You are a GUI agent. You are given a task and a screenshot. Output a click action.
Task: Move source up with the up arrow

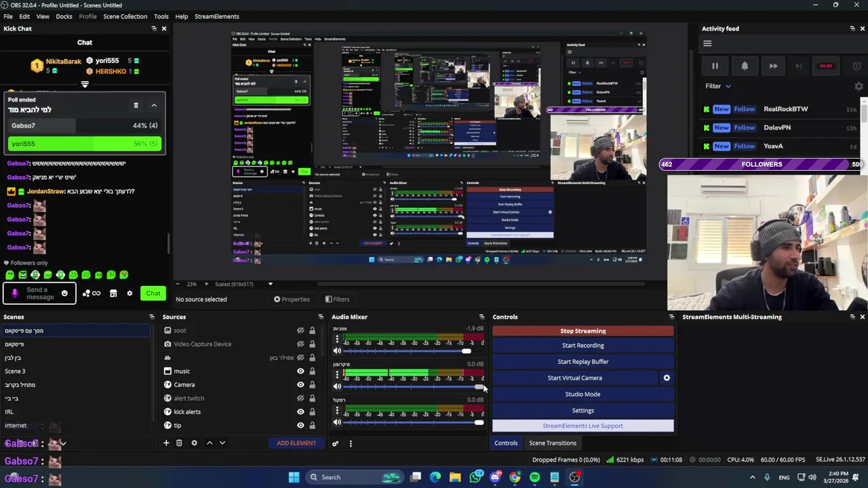pyautogui.click(x=210, y=443)
